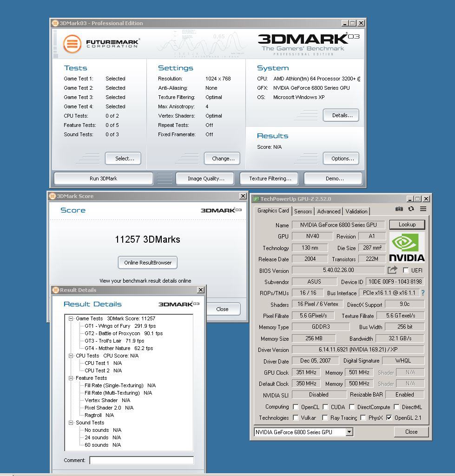
Task: Select the CPU Test 1 row
Action: tap(103, 363)
